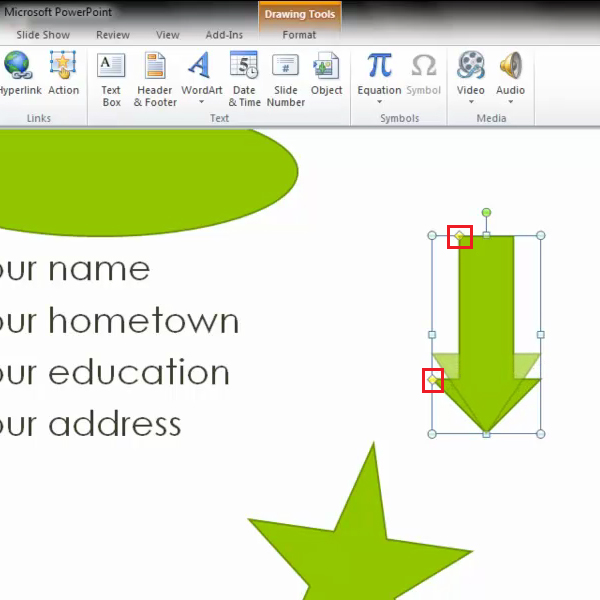
Task: Click the left yellow adjustment diamond on arrow
Action: pos(432,380)
